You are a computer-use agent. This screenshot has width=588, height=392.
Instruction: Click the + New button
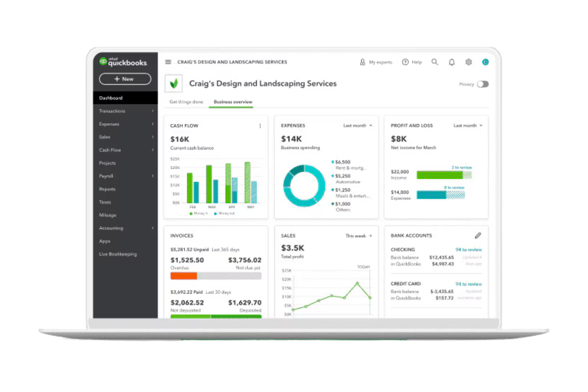(125, 79)
